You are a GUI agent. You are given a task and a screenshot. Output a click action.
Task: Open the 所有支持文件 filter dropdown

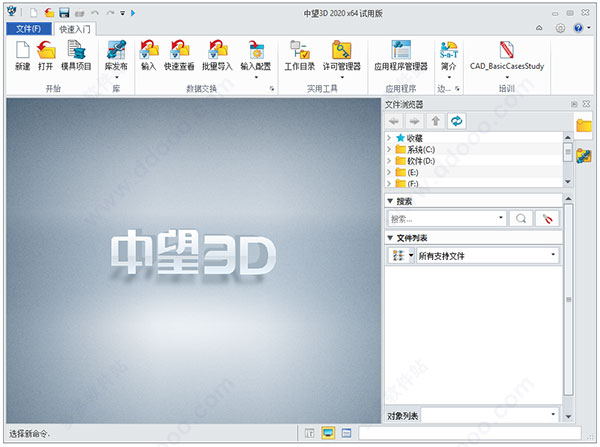[x=553, y=255]
